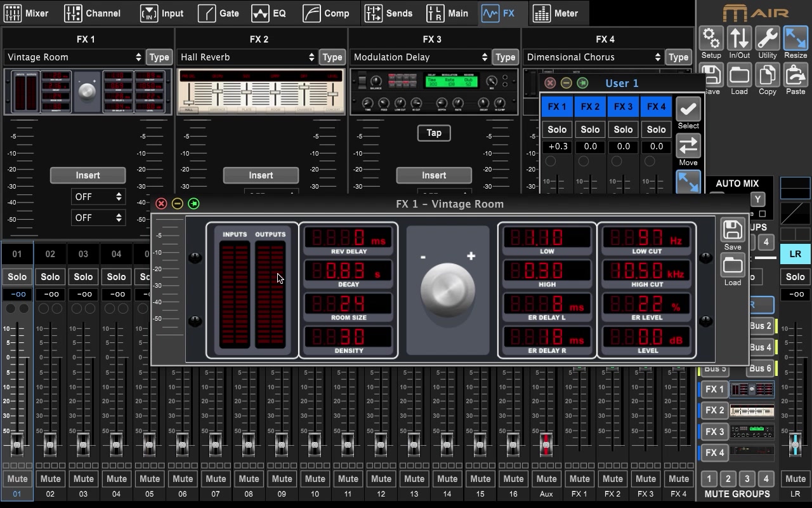Click the Copy documents icon
The height and width of the screenshot is (508, 812).
pos(767,75)
